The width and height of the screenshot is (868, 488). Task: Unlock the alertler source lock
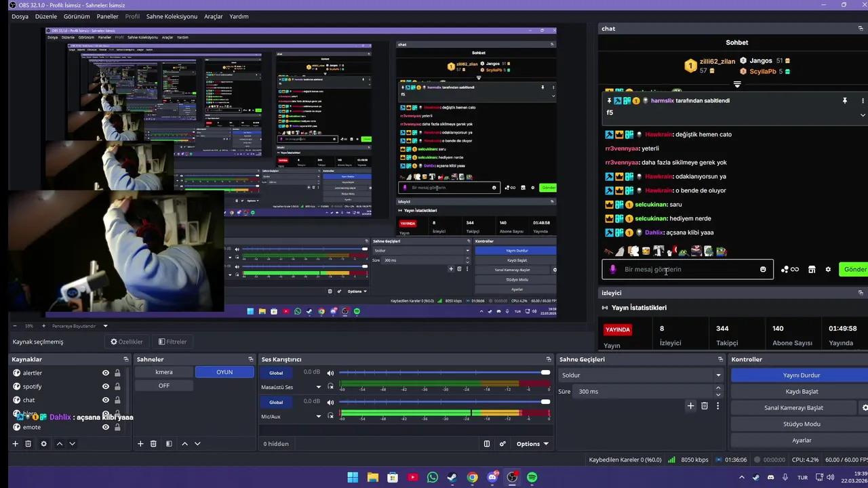click(117, 373)
